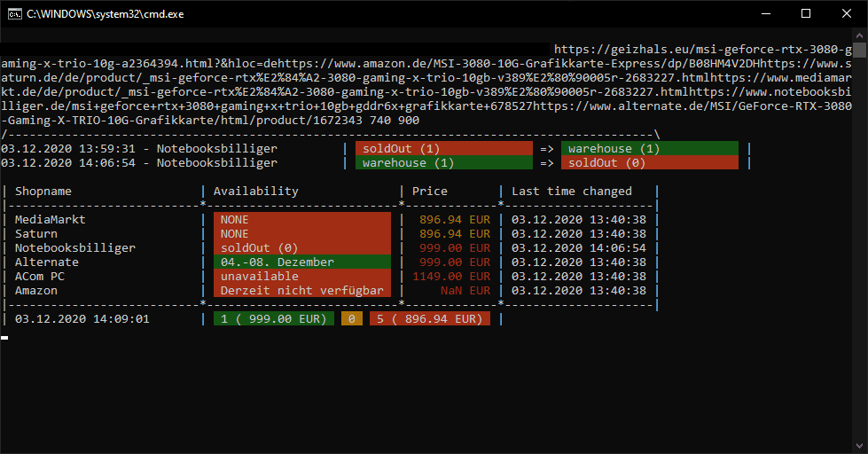
Task: Click summary timestamp 03.12.2020 14:09:01
Action: click(x=82, y=319)
